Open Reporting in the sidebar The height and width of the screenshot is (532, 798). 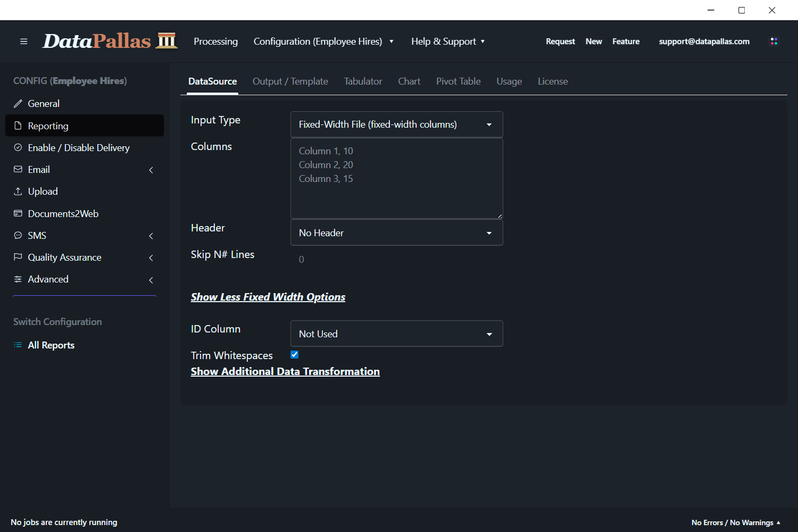(x=85, y=126)
